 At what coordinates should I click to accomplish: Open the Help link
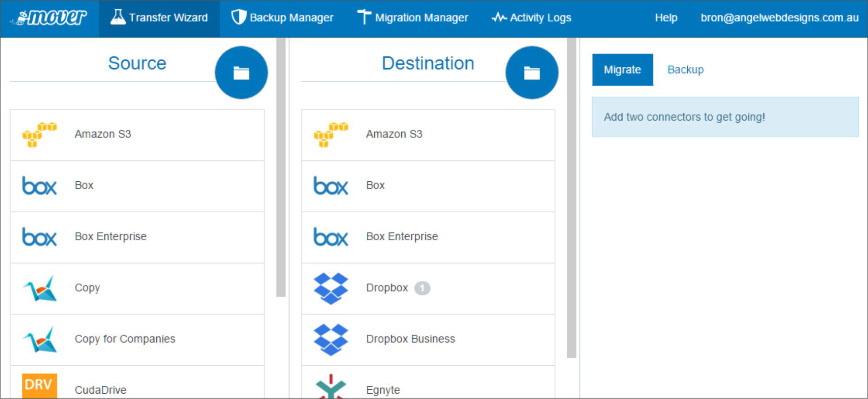click(x=666, y=18)
